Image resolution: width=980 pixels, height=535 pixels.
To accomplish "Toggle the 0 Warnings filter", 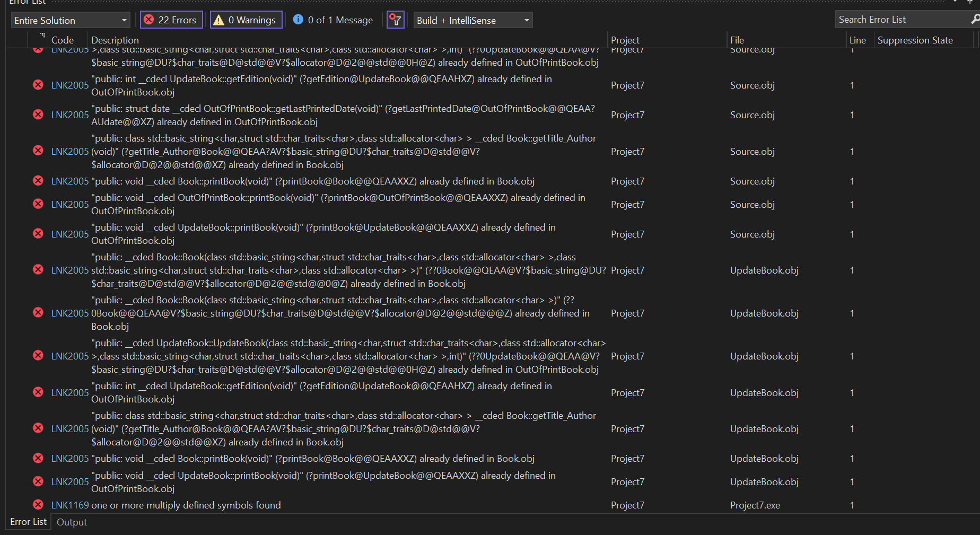I will 246,19.
